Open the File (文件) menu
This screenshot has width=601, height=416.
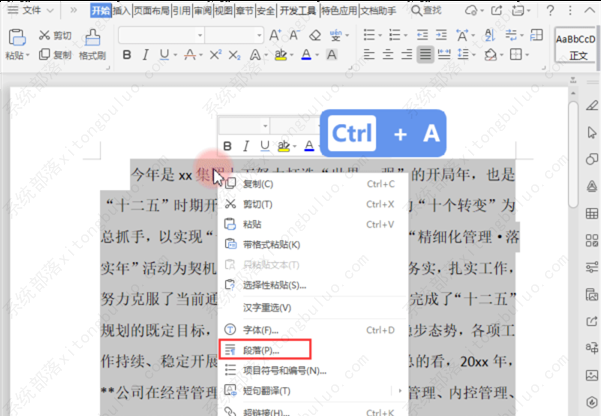click(31, 11)
